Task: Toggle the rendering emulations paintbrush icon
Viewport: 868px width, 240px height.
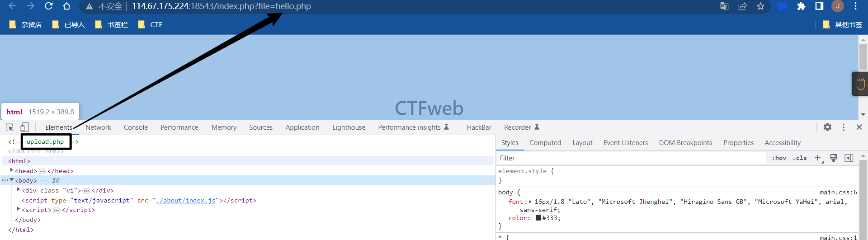Action: point(834,158)
